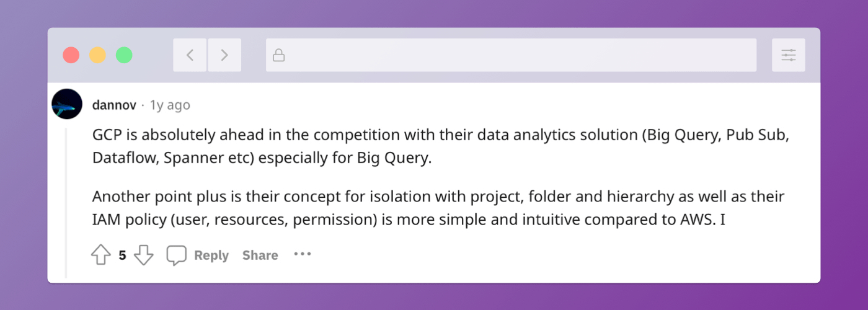Image resolution: width=868 pixels, height=310 pixels.
Task: Click the paragraph about Big Query
Action: coord(440,147)
